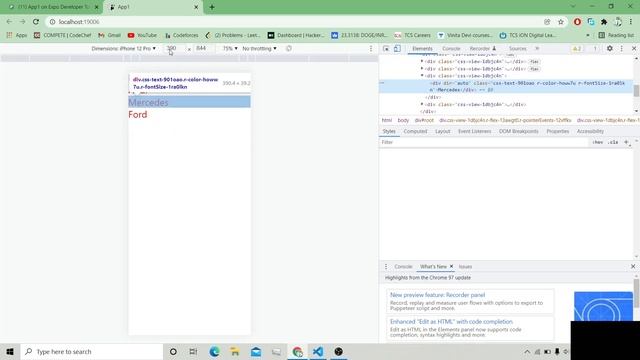Switch to the Elements panel tab
The image size is (640, 360).
click(x=422, y=48)
